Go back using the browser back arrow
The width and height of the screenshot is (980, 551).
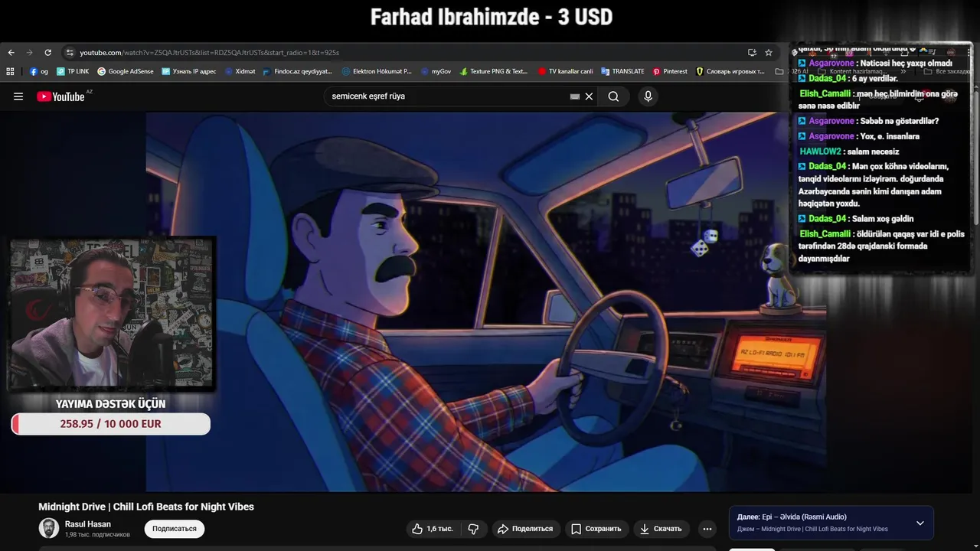coord(11,53)
